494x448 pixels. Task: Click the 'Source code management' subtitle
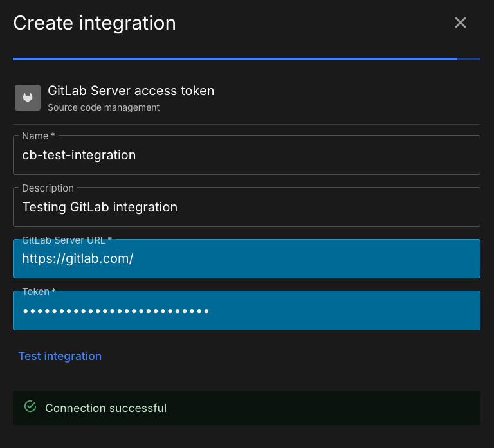point(104,107)
